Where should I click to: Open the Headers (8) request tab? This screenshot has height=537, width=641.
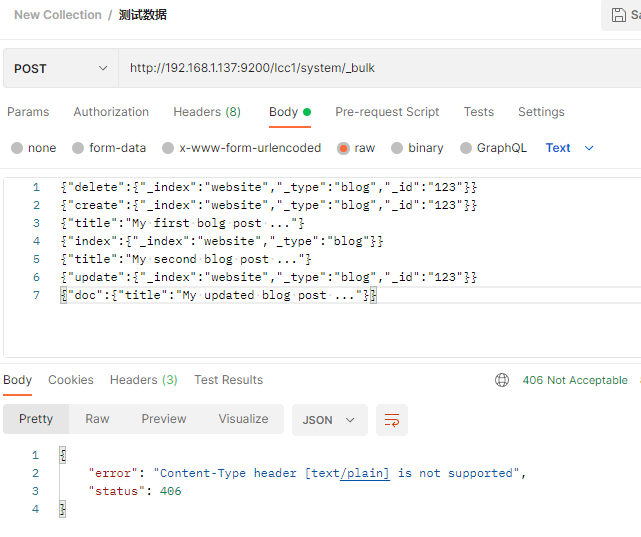(x=207, y=112)
